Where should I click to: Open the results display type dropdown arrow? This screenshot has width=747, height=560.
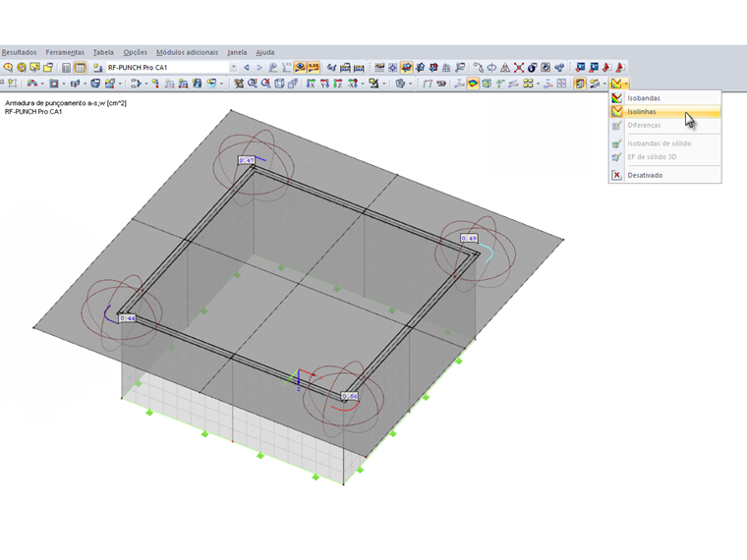click(x=626, y=84)
